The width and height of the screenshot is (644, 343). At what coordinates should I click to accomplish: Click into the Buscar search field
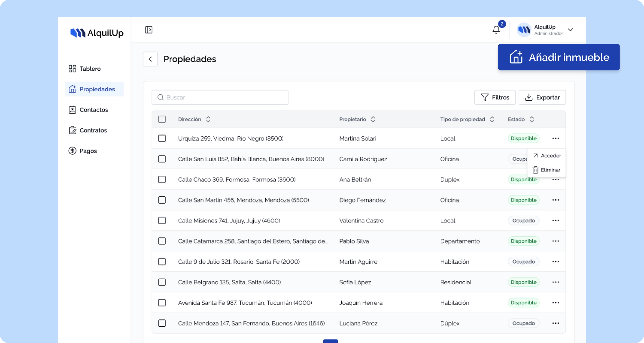(220, 97)
